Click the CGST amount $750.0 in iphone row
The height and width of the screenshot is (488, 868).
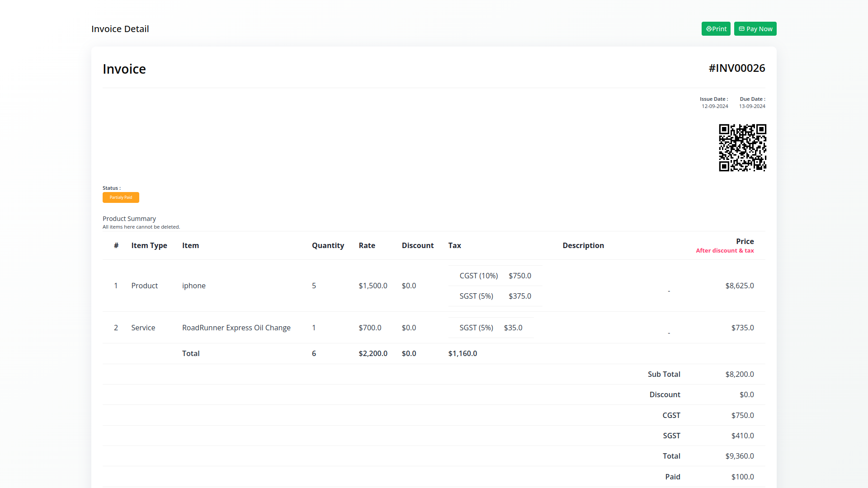coord(519,276)
